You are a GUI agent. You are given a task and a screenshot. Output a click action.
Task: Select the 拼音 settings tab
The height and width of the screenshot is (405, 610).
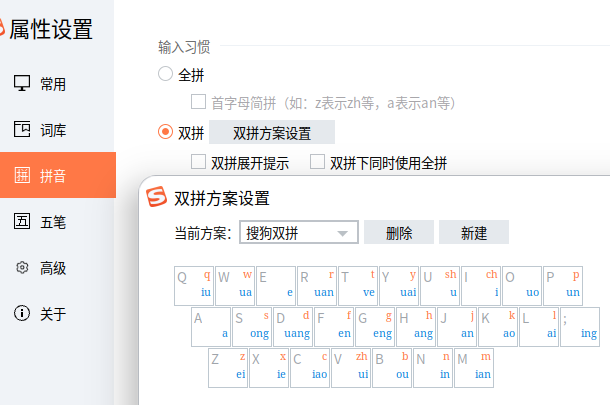(x=58, y=175)
